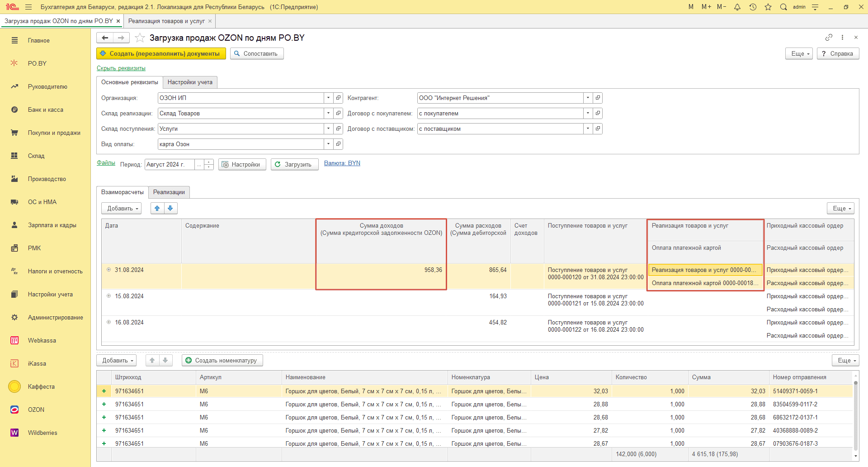Increment the period with stepper up arrow
Image resolution: width=868 pixels, height=467 pixels.
tap(209, 162)
